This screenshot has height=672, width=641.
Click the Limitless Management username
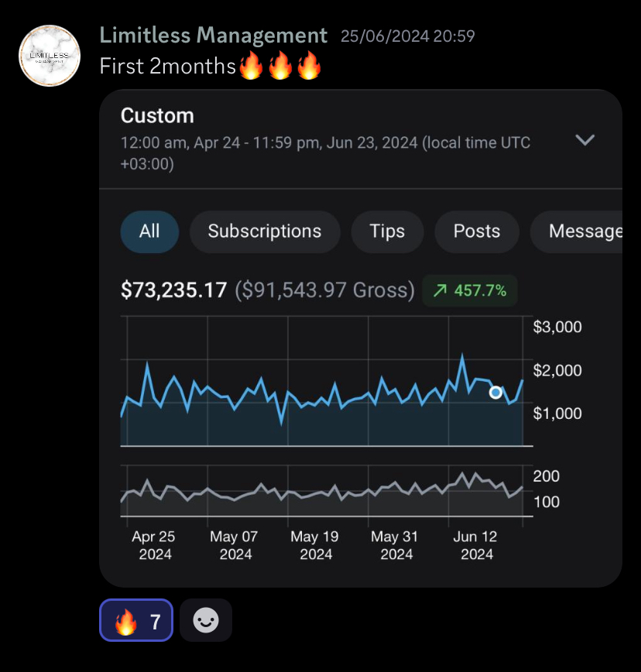214,35
